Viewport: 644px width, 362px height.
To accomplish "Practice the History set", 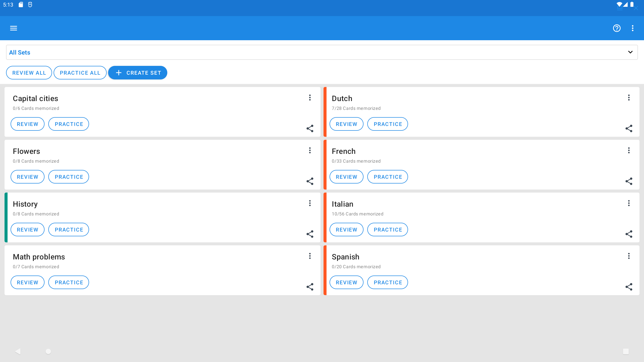I will [69, 230].
